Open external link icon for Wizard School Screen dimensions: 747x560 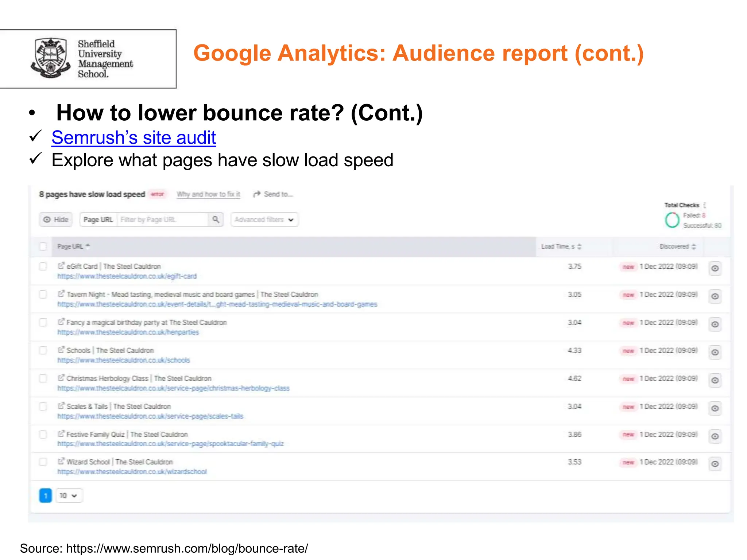(x=61, y=461)
